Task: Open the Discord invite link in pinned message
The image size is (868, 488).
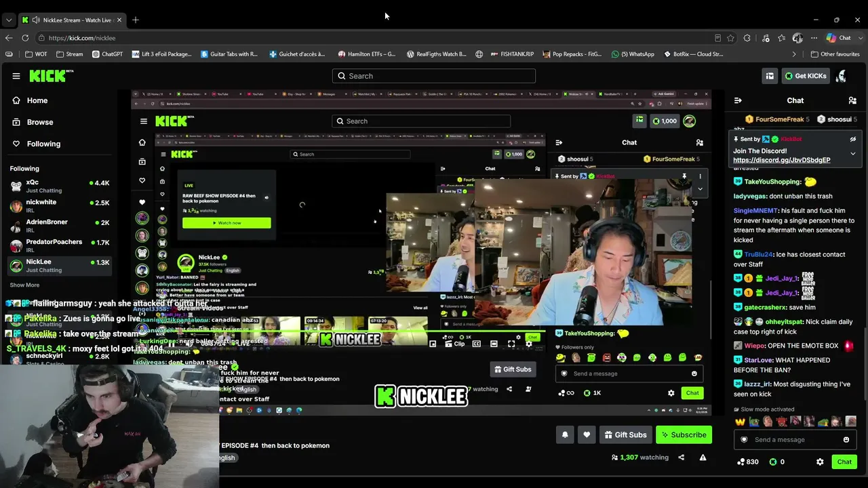Action: click(781, 161)
